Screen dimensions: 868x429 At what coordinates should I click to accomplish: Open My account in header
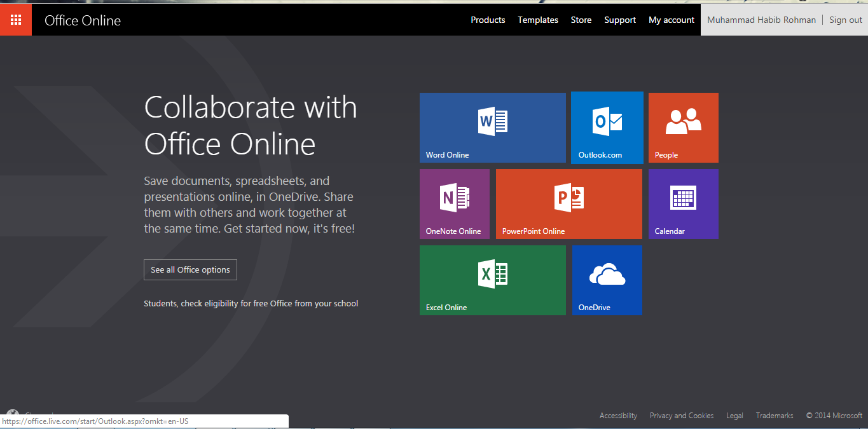point(672,20)
